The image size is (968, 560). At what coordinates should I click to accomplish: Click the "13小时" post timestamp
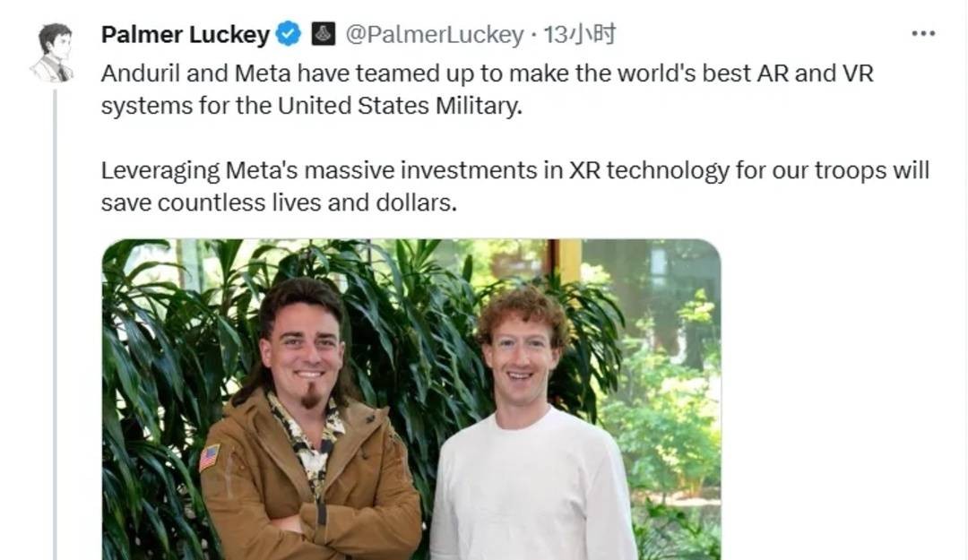[x=579, y=35]
